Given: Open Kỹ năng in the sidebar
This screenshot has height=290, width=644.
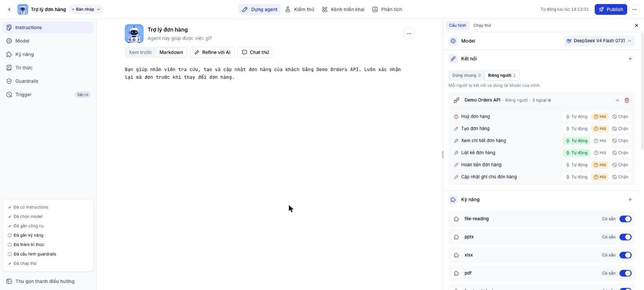Looking at the screenshot, I should [x=48, y=54].
